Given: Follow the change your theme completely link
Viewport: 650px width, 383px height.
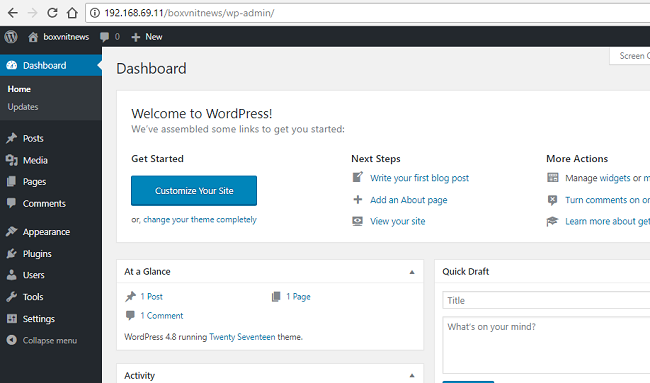Looking at the screenshot, I should point(200,219).
